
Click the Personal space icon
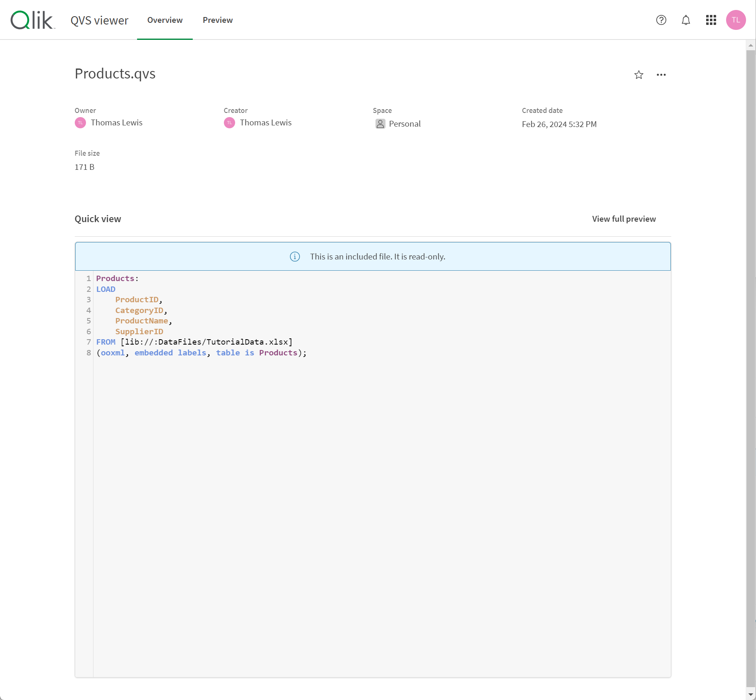click(380, 124)
